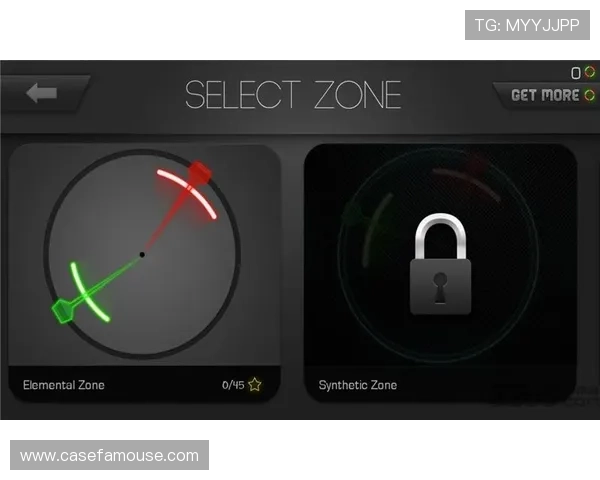This screenshot has height=480, width=600.
Task: Click the coin balance showing 0
Action: tap(576, 73)
